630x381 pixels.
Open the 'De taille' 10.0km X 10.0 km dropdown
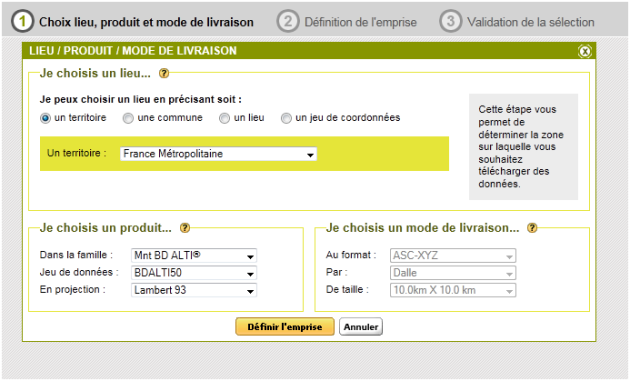point(453,290)
